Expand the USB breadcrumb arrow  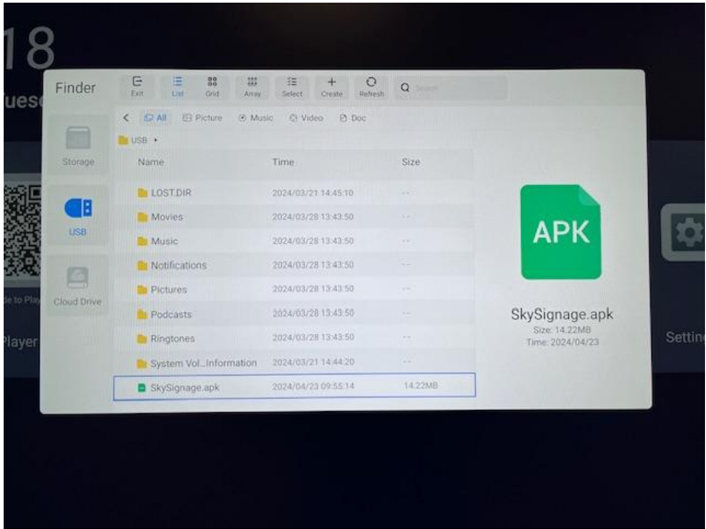156,140
